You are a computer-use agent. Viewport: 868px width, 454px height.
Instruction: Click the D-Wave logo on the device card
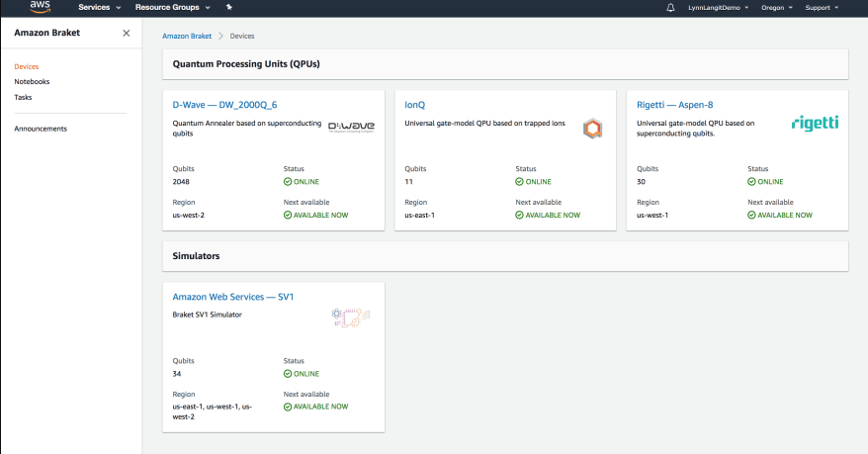coord(349,127)
